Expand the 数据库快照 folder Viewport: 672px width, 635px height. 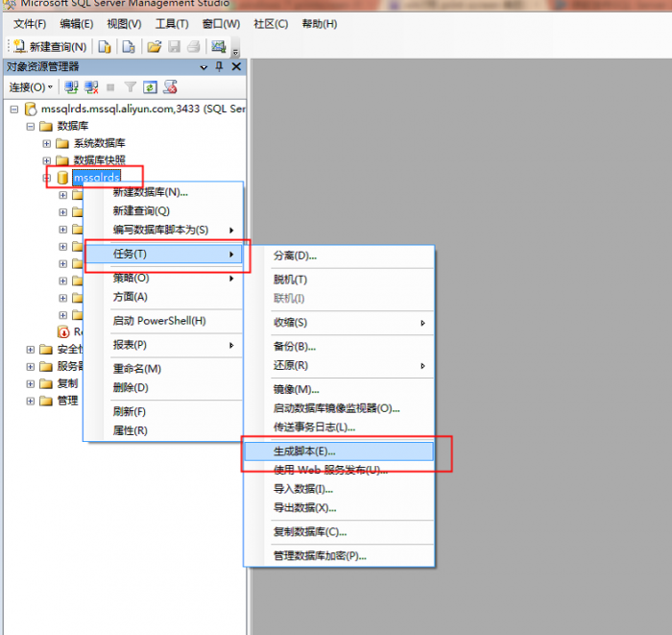click(x=47, y=160)
